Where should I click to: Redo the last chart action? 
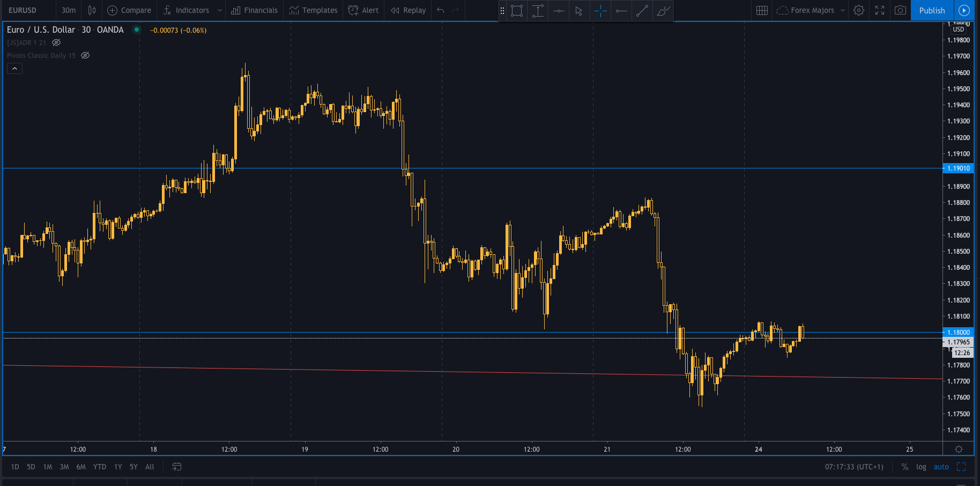[456, 10]
